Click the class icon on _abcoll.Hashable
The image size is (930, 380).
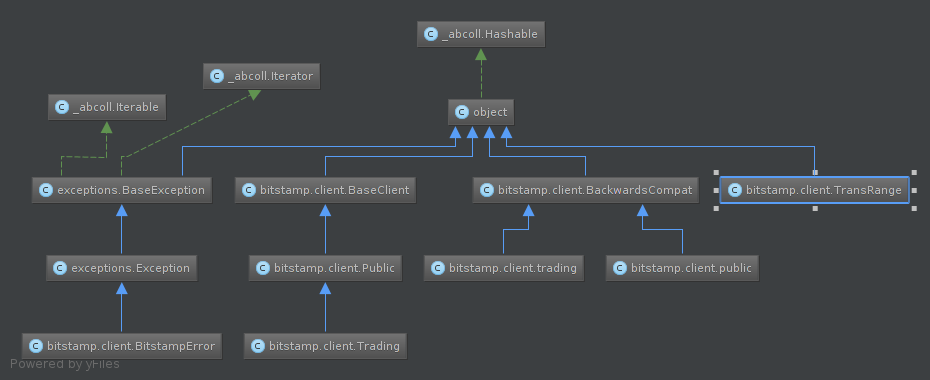tap(431, 34)
